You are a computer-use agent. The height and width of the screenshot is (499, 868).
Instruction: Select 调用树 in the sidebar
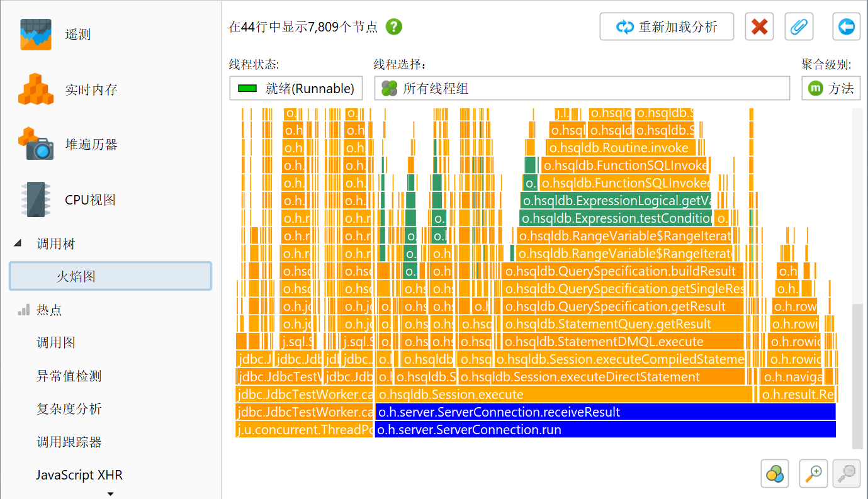pyautogui.click(x=56, y=244)
